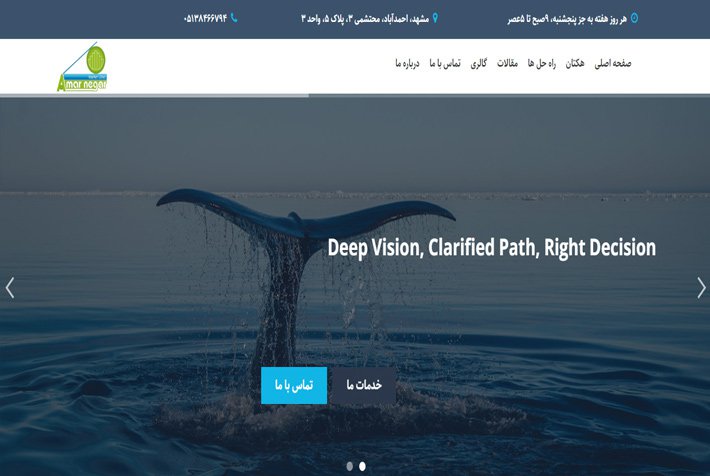Click the map pin location icon
This screenshot has width=710, height=476.
(x=435, y=18)
